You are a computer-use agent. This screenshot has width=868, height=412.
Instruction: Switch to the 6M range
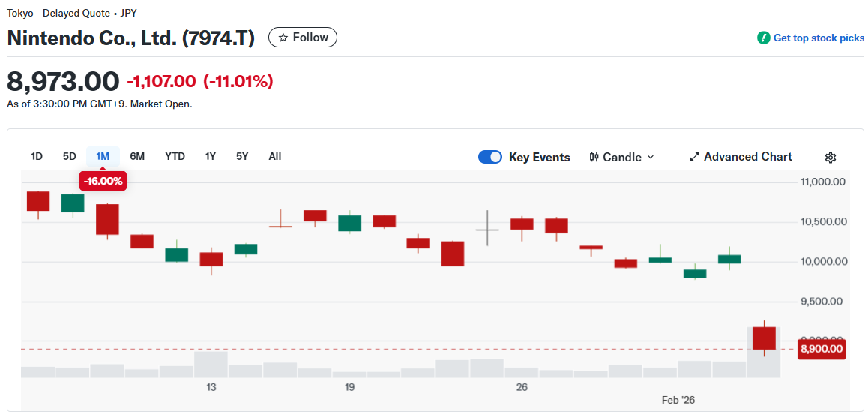pyautogui.click(x=137, y=156)
